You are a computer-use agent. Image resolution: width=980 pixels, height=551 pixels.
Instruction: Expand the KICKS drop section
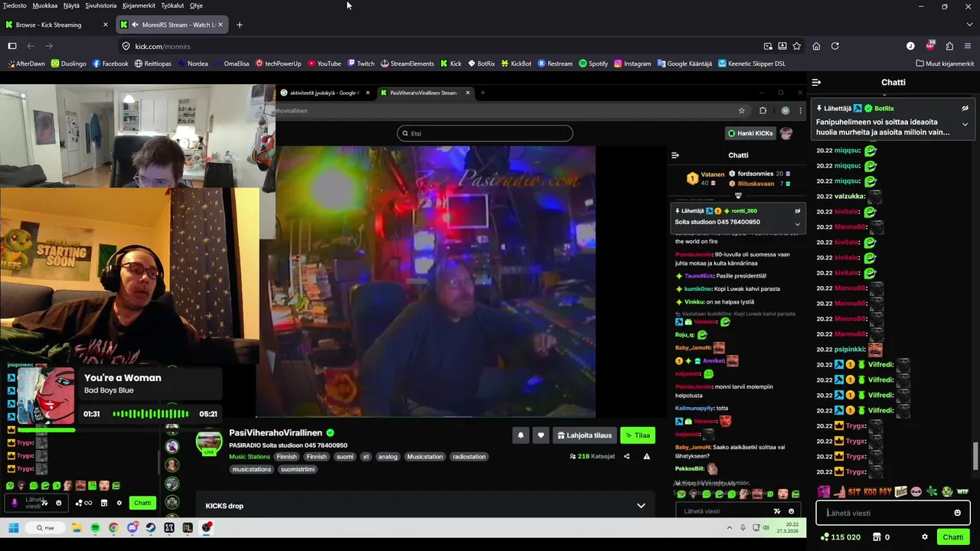[641, 506]
